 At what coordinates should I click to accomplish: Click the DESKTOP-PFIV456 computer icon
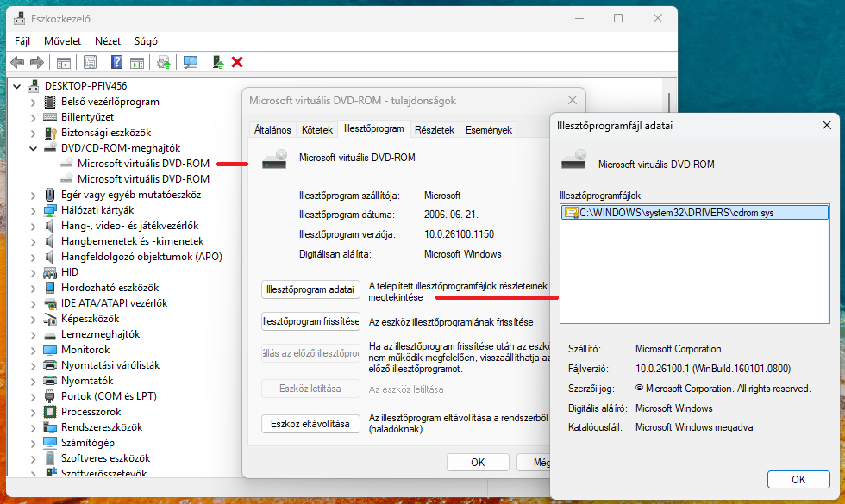(x=34, y=86)
